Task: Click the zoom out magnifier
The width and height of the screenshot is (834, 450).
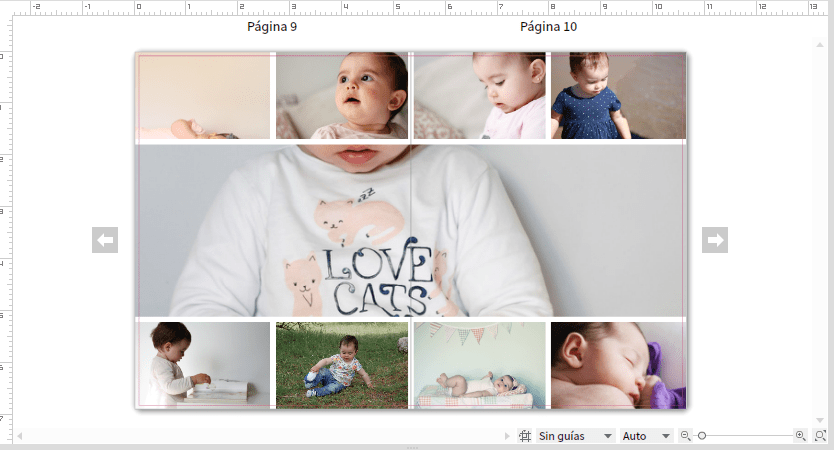Action: [686, 436]
